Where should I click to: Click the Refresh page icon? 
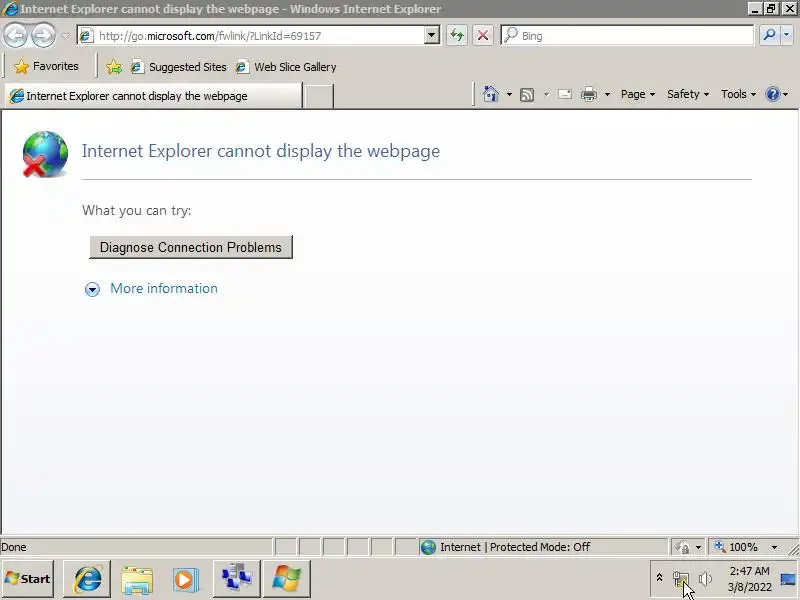click(457, 36)
